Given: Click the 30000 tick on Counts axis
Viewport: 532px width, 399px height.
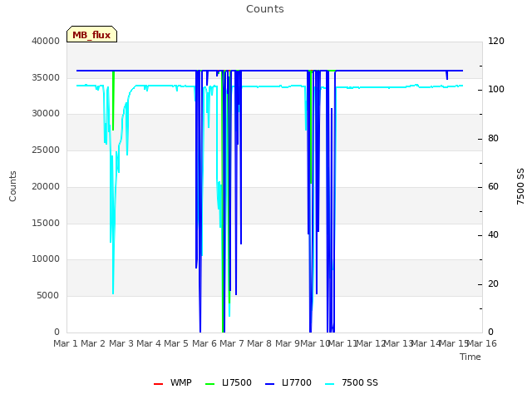Looking at the screenshot, I should (x=46, y=113).
